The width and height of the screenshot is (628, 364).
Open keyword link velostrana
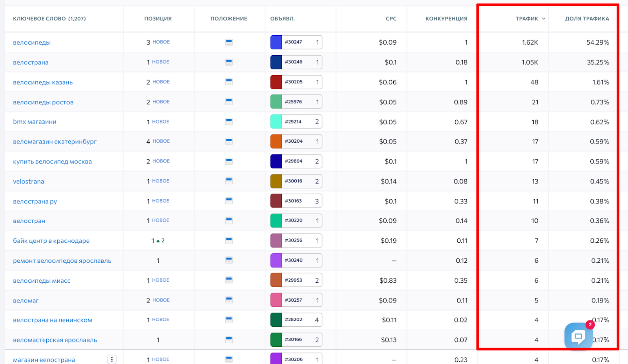(29, 181)
